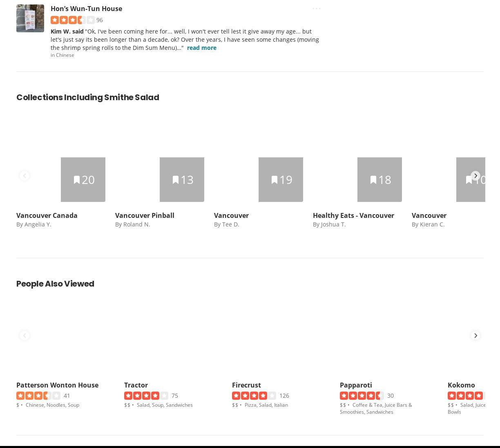Screen dimensions: 500x448
Task: Open the 19-bookmark collection tile by Tee D.
Action: 281,179
